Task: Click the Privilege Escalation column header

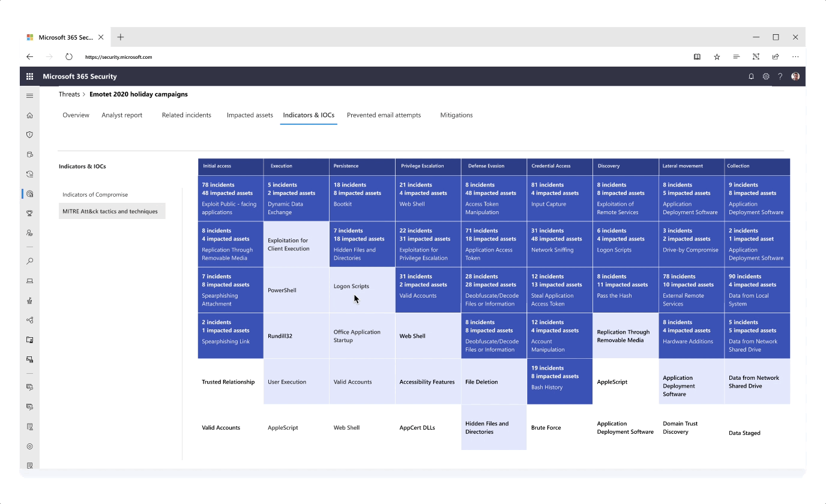Action: pos(428,166)
